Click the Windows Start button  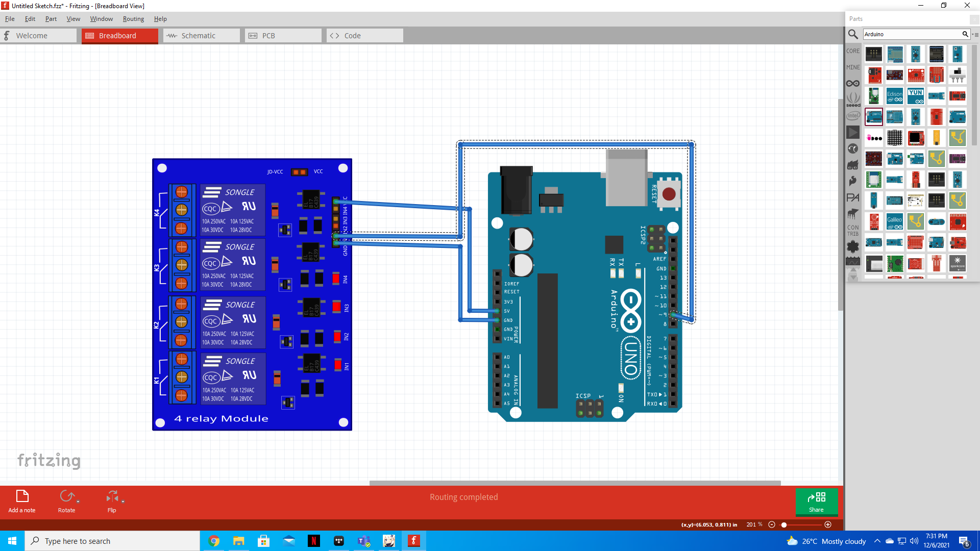tap(12, 541)
